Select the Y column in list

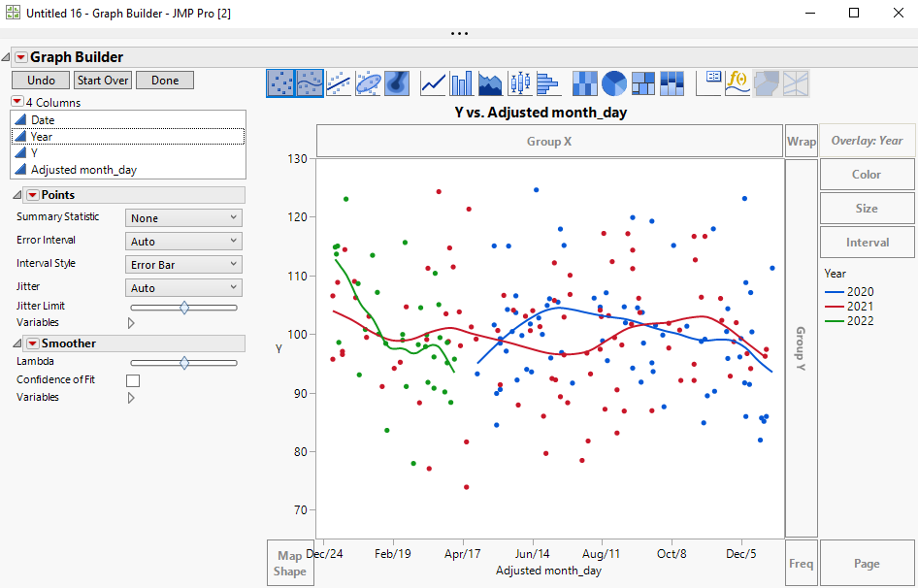coord(128,153)
